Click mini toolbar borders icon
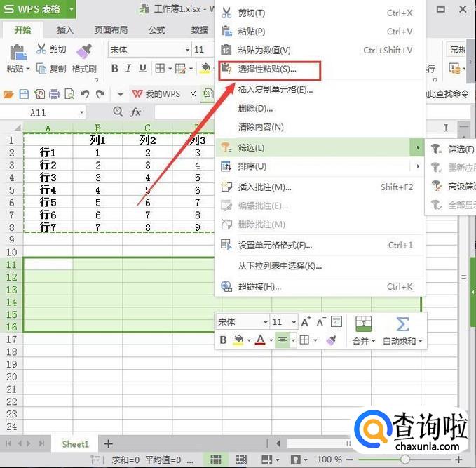476x468 pixels. (x=304, y=340)
